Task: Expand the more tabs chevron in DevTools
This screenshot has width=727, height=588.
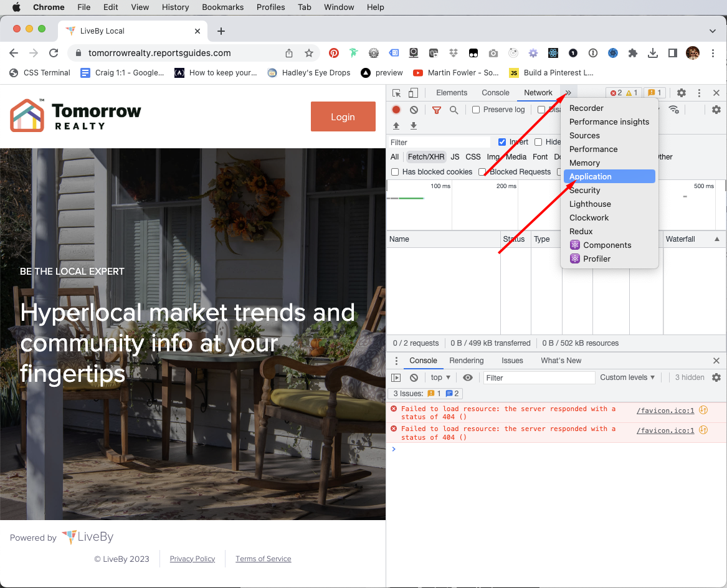Action: [568, 93]
